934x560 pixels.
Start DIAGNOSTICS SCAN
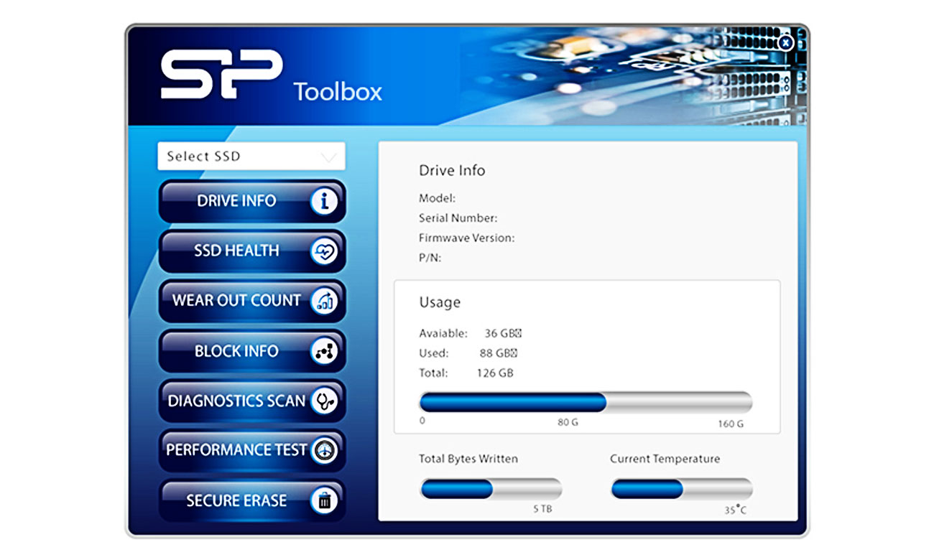point(251,401)
